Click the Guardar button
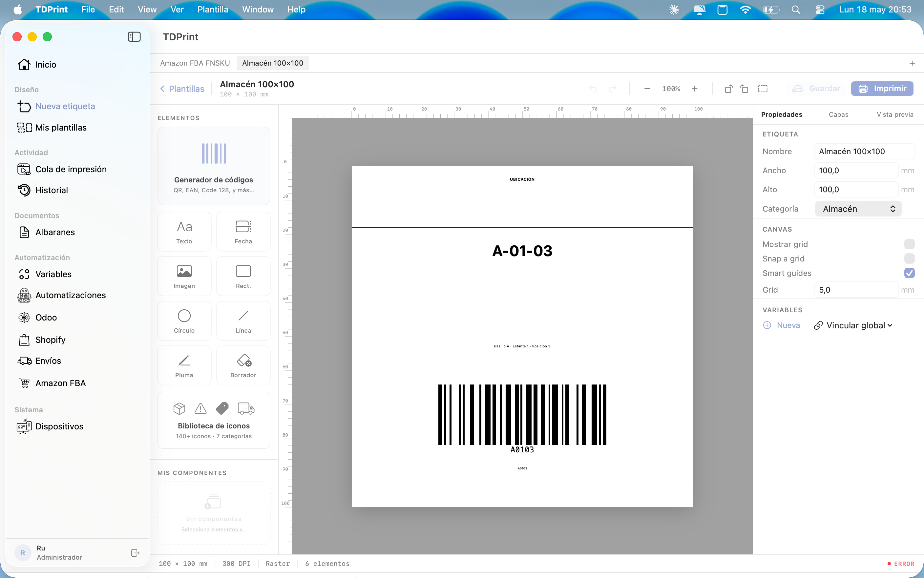 [x=816, y=89]
